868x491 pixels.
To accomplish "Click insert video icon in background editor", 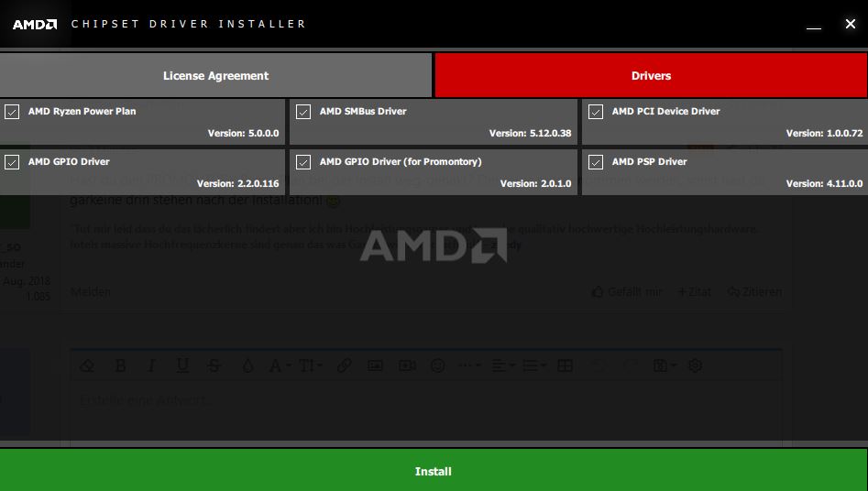I will [407, 366].
